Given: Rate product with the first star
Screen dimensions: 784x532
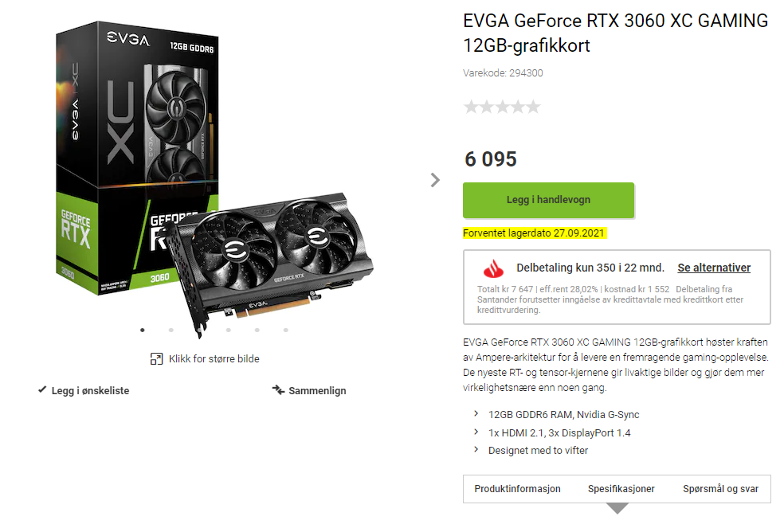Looking at the screenshot, I should (471, 107).
